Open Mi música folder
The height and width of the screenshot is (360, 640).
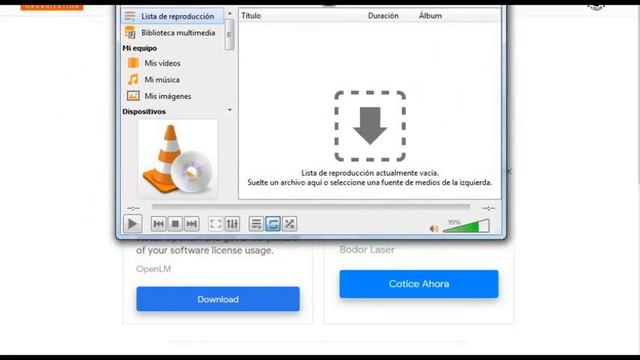[162, 80]
